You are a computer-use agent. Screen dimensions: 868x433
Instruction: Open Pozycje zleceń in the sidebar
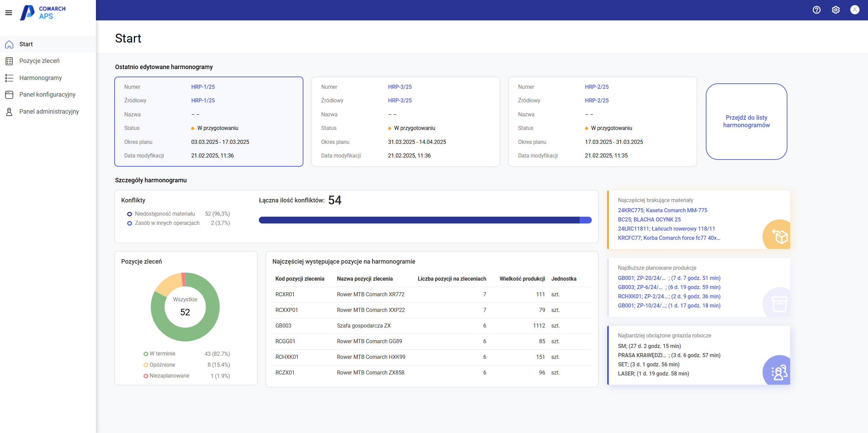(x=48, y=61)
